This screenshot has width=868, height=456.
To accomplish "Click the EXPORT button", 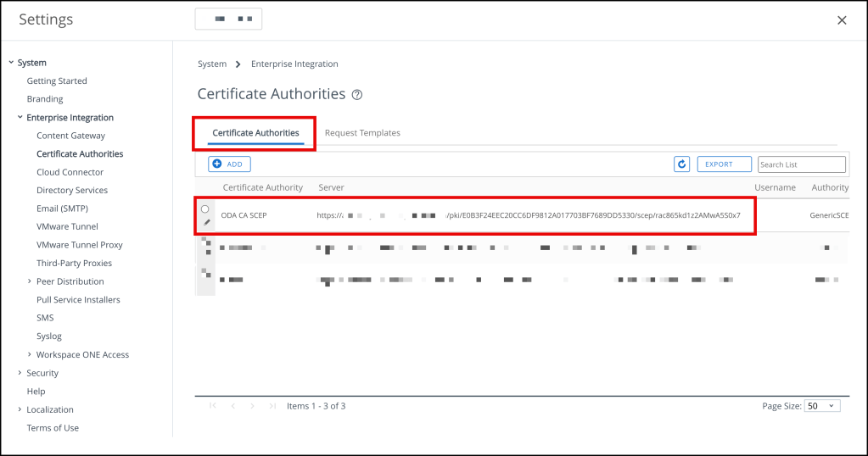I will click(724, 164).
